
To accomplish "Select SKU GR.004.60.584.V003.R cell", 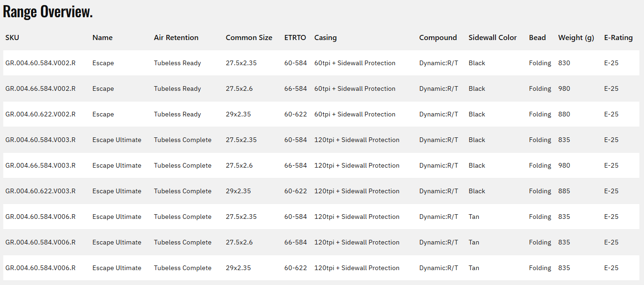I will pyautogui.click(x=41, y=140).
